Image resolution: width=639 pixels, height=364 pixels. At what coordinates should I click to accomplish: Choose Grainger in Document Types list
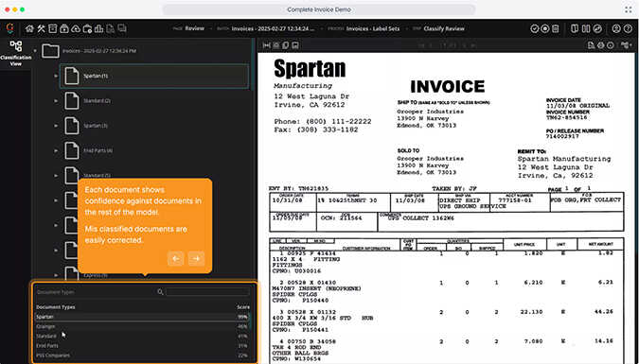tap(142, 326)
